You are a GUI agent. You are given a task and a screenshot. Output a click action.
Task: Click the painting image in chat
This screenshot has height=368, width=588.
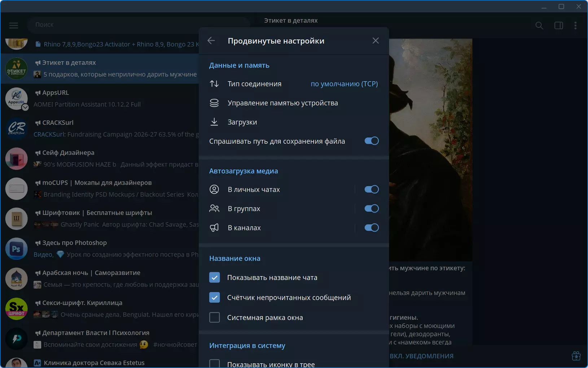point(431,150)
